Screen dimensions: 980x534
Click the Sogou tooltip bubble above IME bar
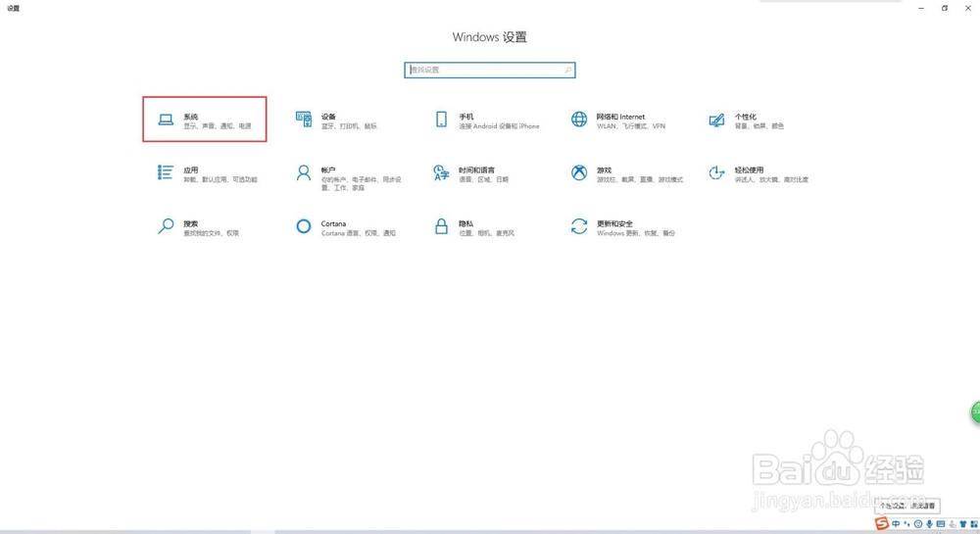[907, 506]
